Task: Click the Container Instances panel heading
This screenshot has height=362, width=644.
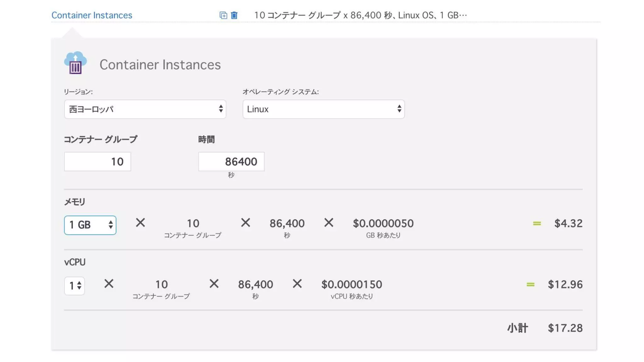Action: [x=160, y=65]
